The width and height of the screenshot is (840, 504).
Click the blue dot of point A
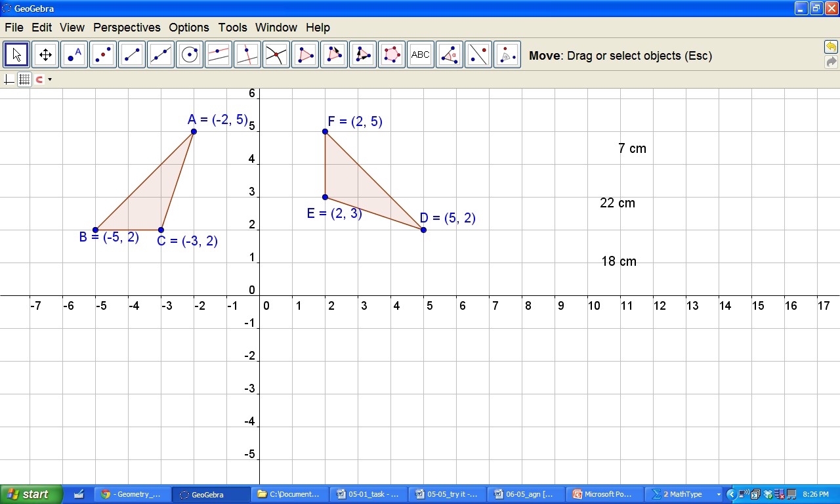coord(194,131)
